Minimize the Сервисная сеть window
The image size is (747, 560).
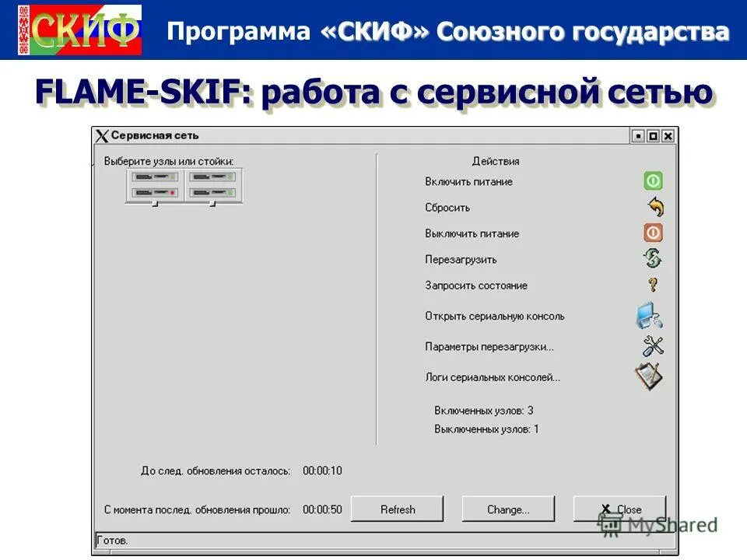click(x=638, y=136)
